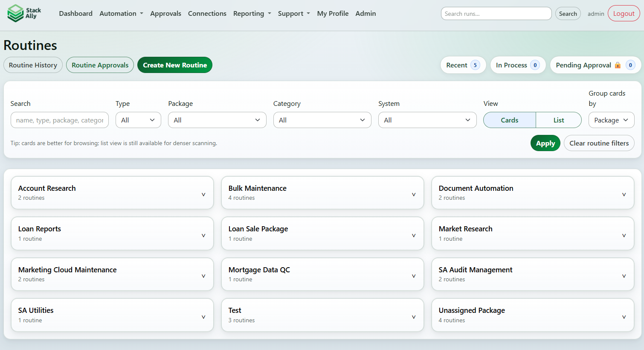
Task: Open the Type filter dropdown
Action: (138, 120)
